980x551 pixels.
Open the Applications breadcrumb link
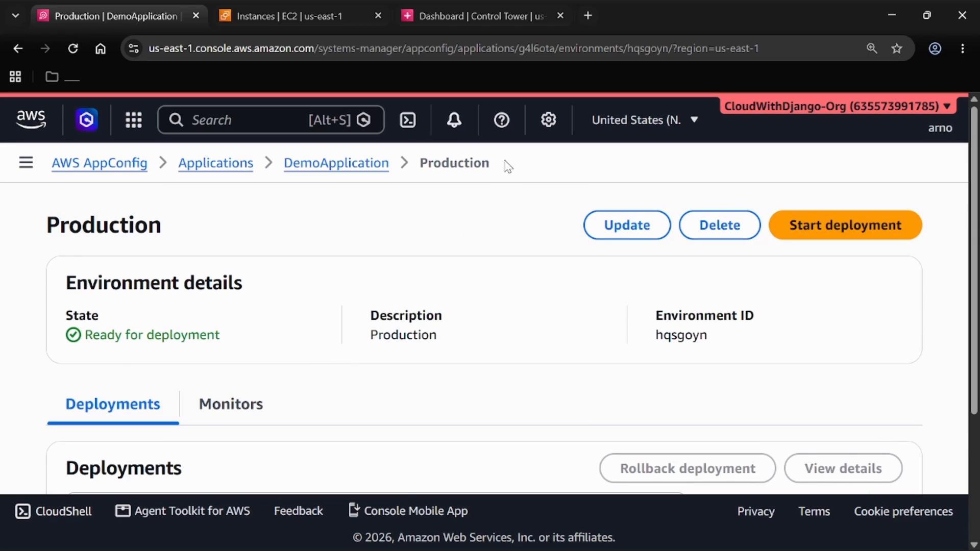215,163
